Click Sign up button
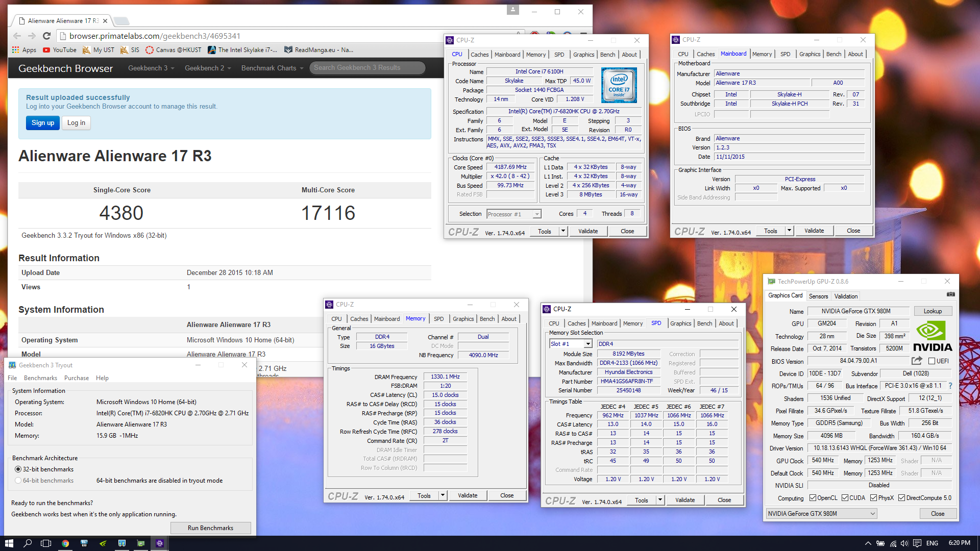The image size is (980, 551). click(x=43, y=123)
